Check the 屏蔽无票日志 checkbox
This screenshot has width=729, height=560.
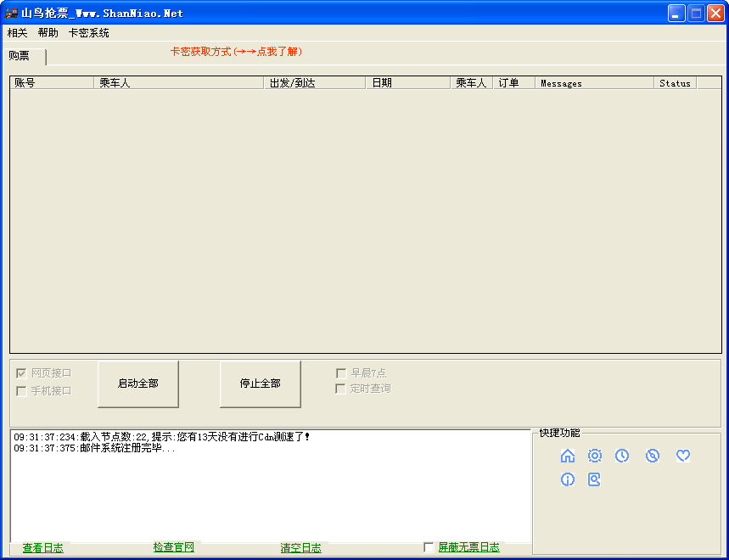pyautogui.click(x=429, y=547)
